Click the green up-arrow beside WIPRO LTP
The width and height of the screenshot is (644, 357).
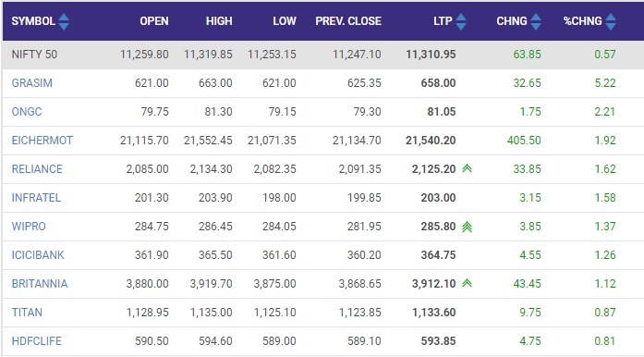pyautogui.click(x=467, y=227)
